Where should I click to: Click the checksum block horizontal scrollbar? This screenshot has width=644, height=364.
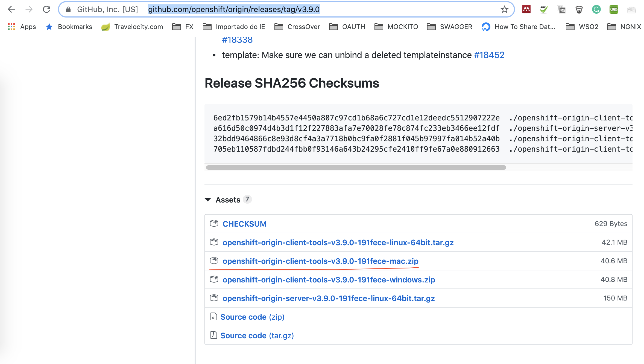click(x=356, y=167)
